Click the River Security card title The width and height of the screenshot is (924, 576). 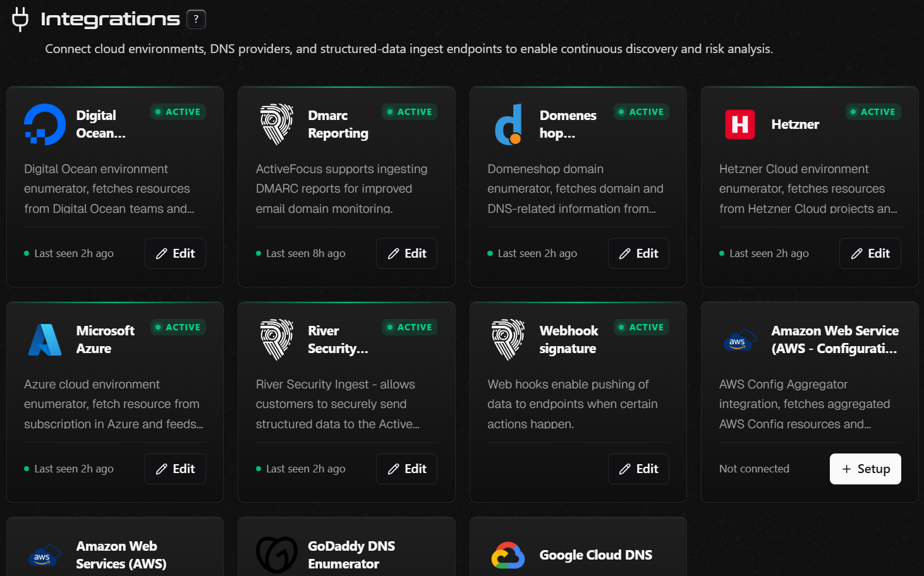(x=338, y=340)
